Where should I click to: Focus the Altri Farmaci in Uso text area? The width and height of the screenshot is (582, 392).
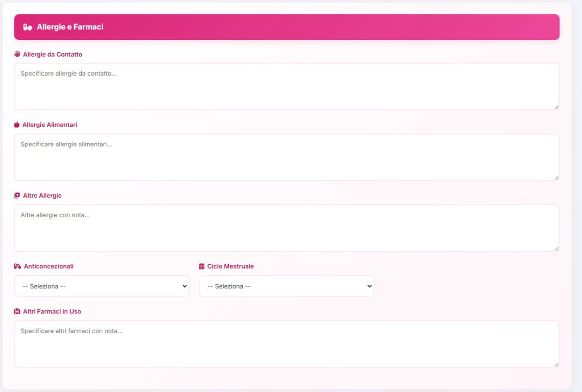point(286,344)
